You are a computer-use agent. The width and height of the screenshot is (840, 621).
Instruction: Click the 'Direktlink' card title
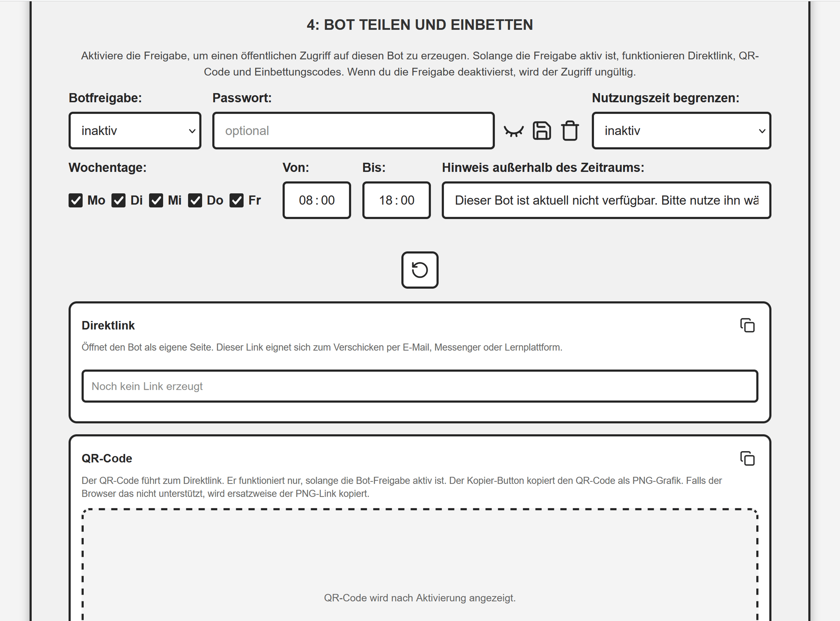point(108,325)
